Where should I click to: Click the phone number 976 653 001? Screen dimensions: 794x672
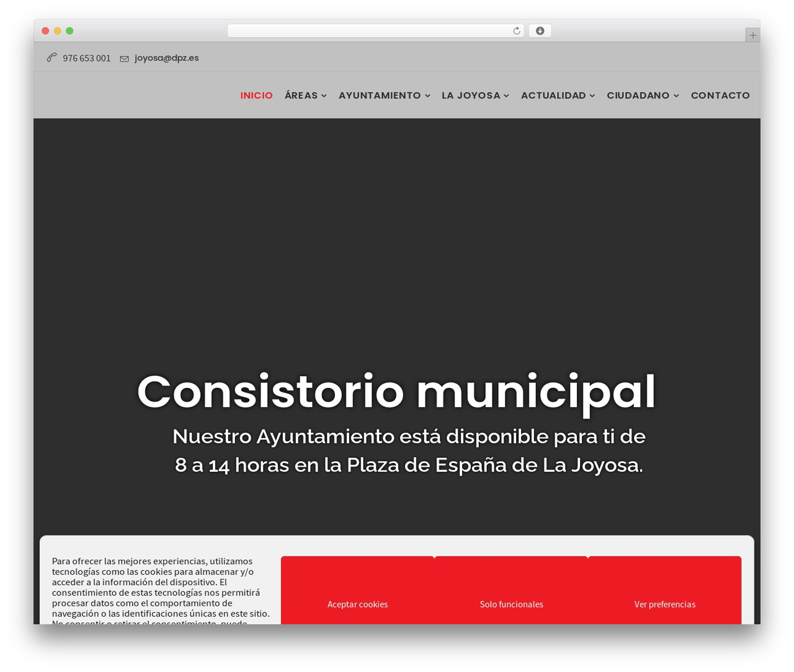[x=86, y=58]
